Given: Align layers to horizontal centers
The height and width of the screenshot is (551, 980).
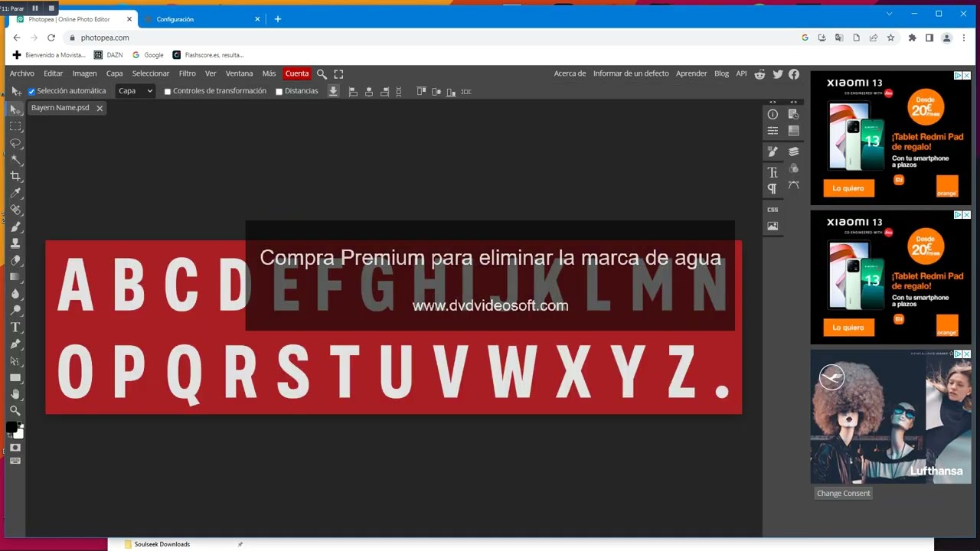Looking at the screenshot, I should [369, 92].
